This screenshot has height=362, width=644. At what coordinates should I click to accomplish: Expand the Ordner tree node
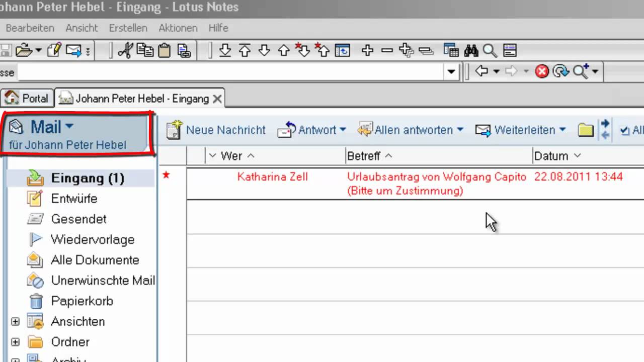click(x=15, y=342)
